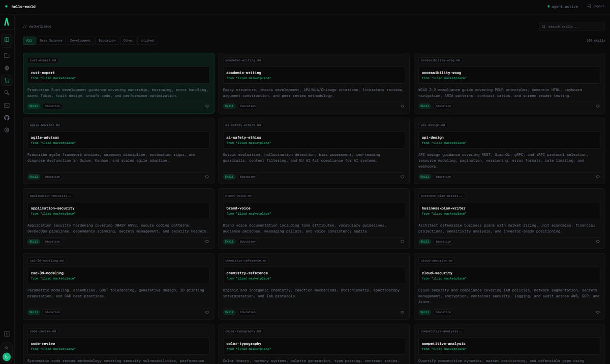This screenshot has height=364, width=610.
Task: Like the chemistry-reference skill
Action: (402, 312)
